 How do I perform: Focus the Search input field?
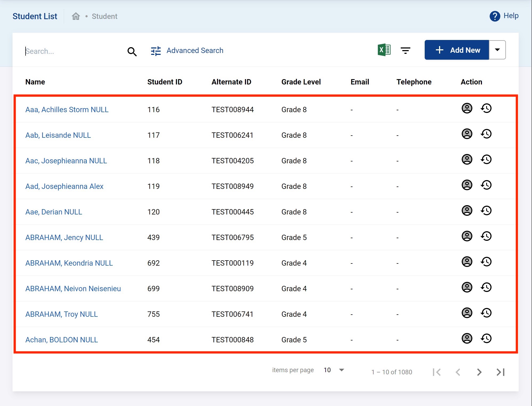pyautogui.click(x=72, y=51)
